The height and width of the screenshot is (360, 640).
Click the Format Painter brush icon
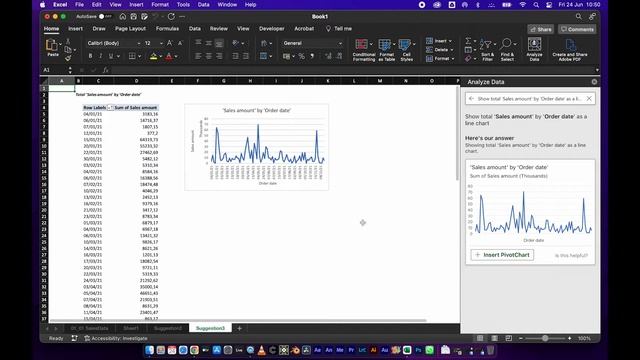[x=68, y=58]
